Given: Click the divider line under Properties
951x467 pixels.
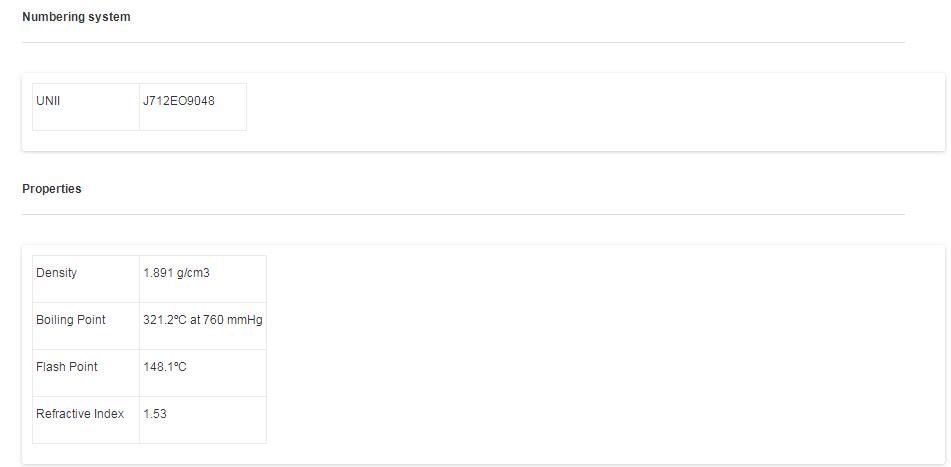Looking at the screenshot, I should click(463, 214).
